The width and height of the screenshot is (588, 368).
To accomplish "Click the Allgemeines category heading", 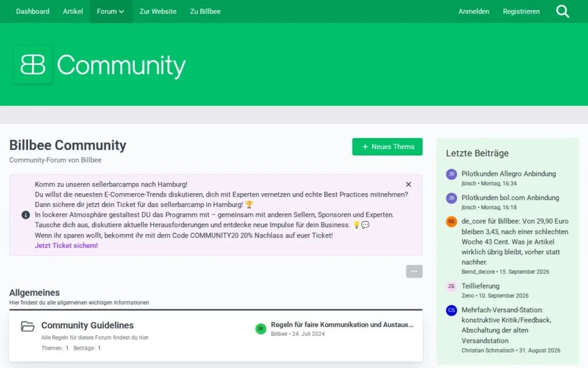I will coord(34,293).
